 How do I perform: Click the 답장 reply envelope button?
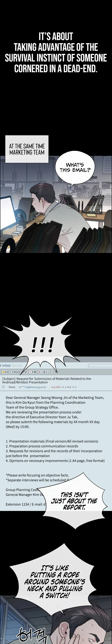6,372
